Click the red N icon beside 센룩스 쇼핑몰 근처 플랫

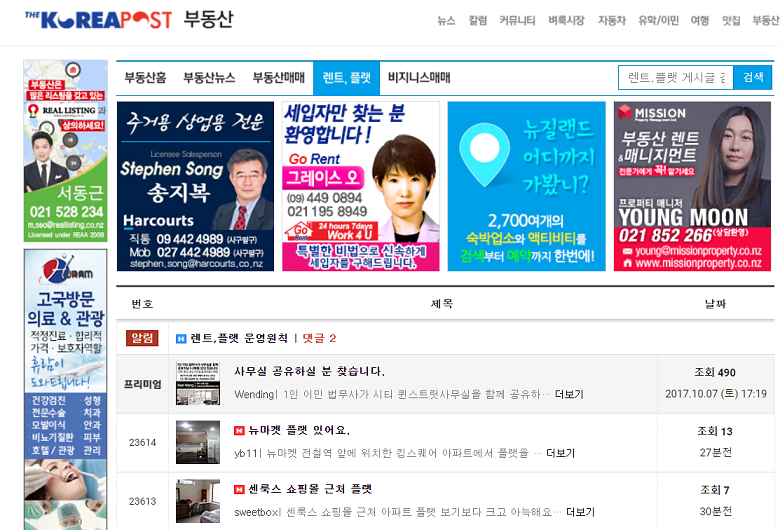tap(239, 489)
